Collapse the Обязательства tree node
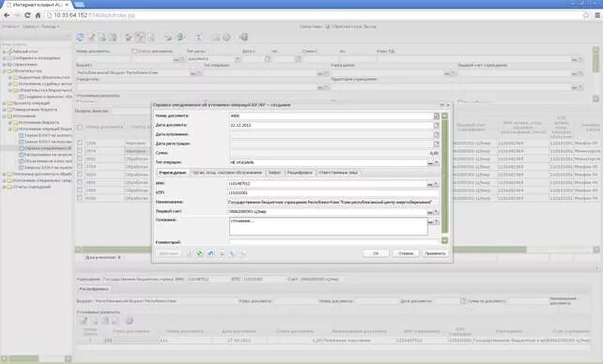 (5, 71)
